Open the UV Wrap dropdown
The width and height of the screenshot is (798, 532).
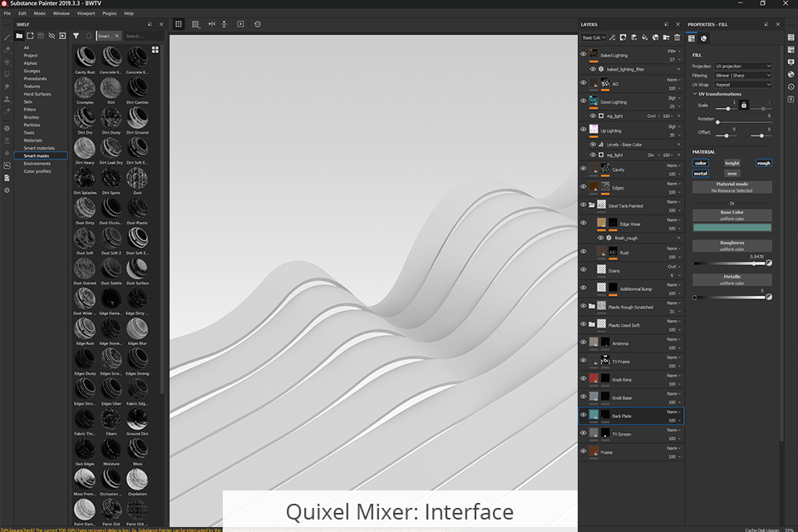tap(743, 85)
